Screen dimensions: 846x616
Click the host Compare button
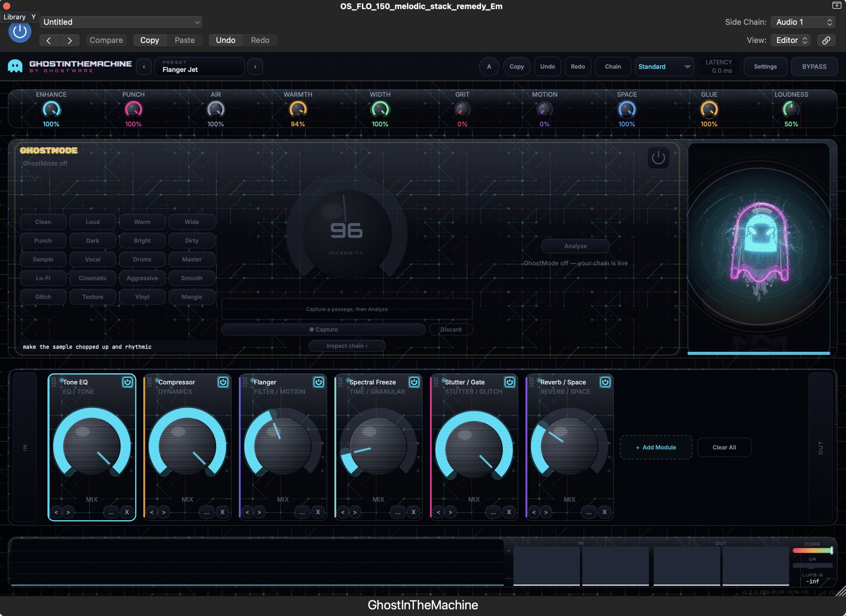coord(106,40)
